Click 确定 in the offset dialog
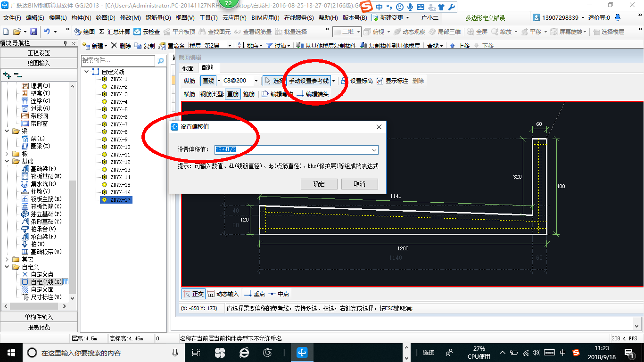This screenshot has width=644, height=362. click(x=319, y=184)
